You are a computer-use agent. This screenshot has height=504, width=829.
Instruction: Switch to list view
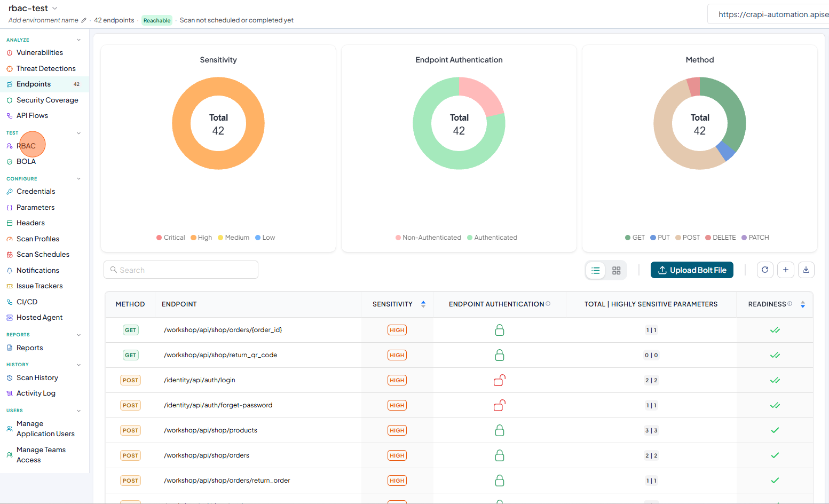596,271
